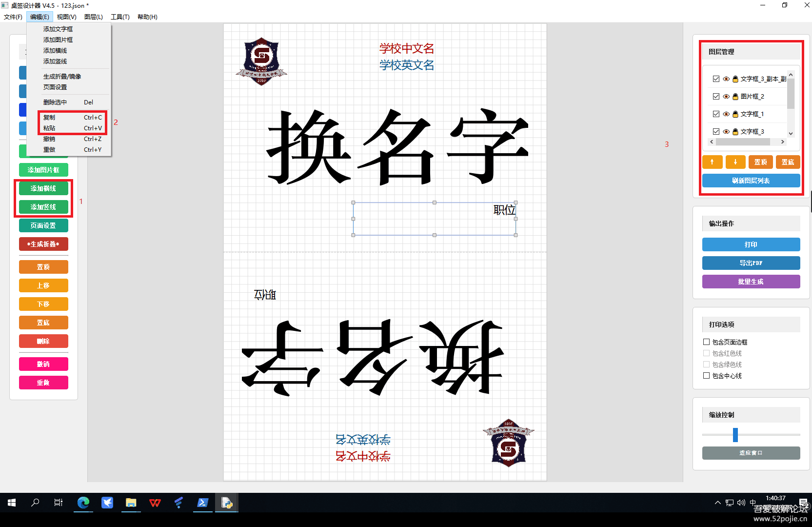Click the Windows search icon on taskbar

click(x=35, y=503)
